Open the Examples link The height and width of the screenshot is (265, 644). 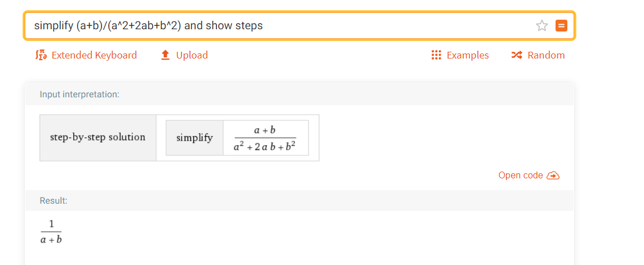click(468, 55)
